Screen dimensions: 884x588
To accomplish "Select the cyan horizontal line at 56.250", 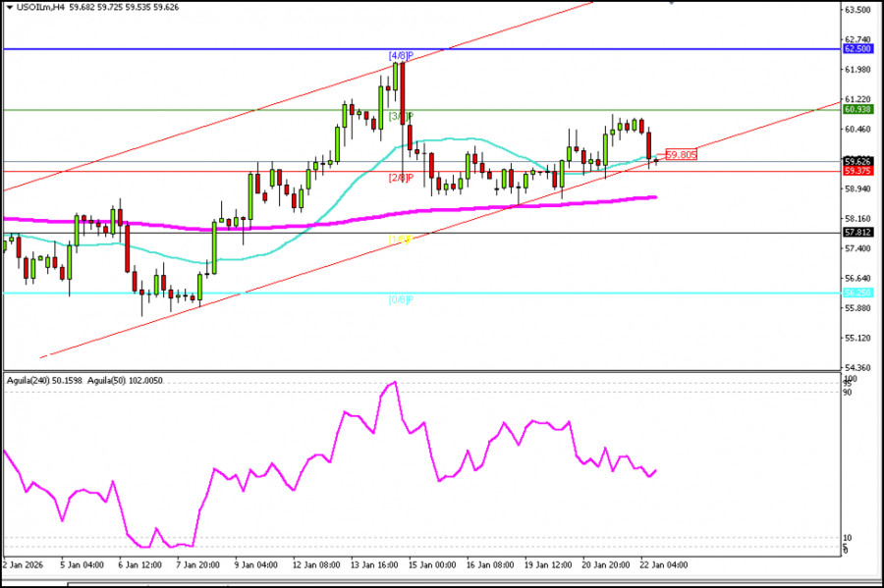I will [421, 293].
